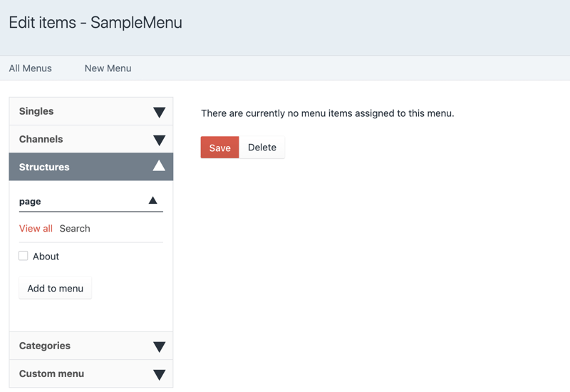Open the New Menu page
570x392 pixels.
point(108,68)
